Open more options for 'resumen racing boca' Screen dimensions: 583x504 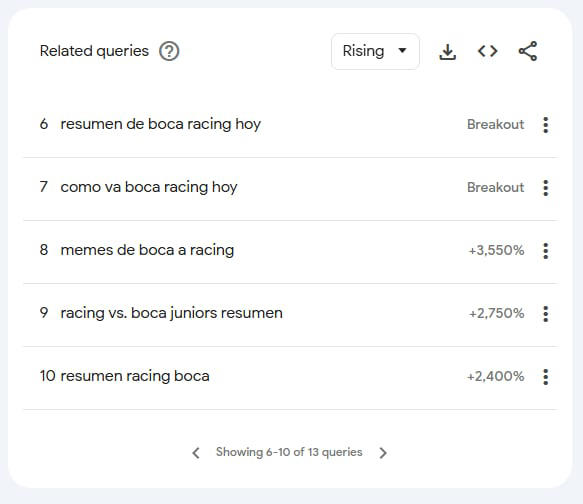tap(545, 377)
